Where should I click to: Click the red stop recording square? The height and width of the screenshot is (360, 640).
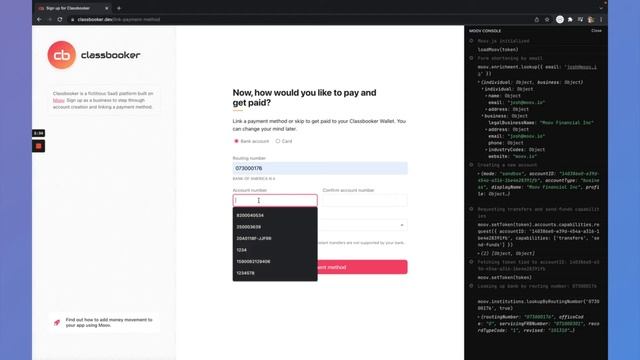(x=38, y=146)
